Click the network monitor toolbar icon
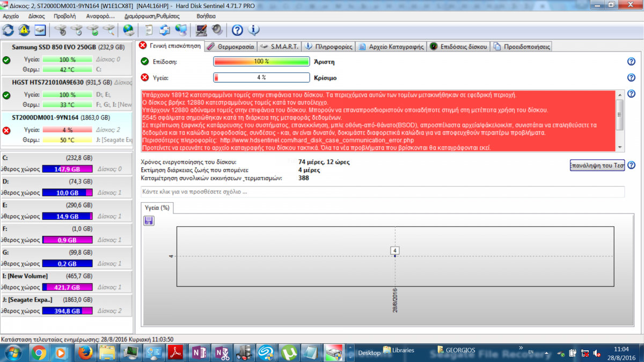The height and width of the screenshot is (362, 644). pos(181,29)
